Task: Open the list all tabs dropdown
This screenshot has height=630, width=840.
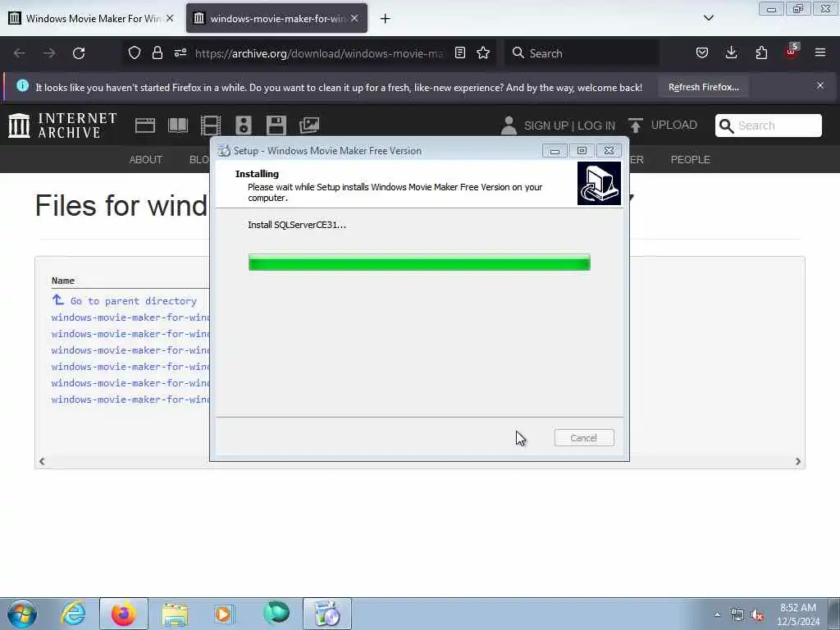Action: point(708,18)
